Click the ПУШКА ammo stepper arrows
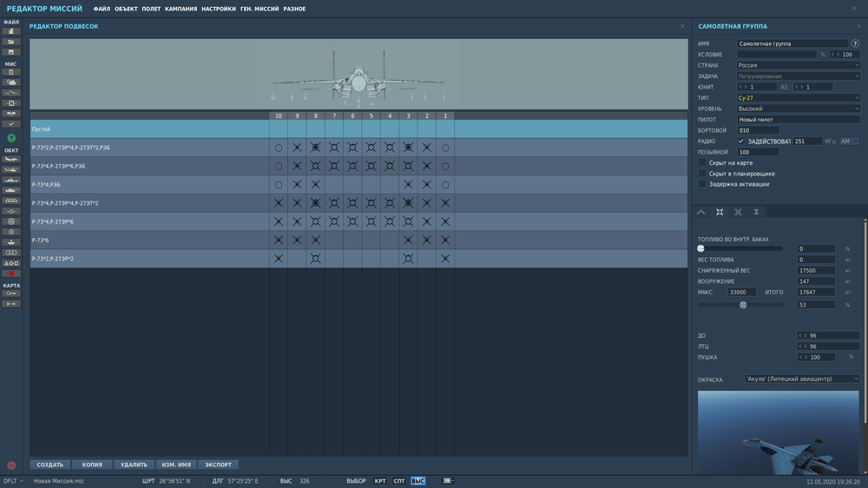This screenshot has width=868, height=488. [803, 357]
